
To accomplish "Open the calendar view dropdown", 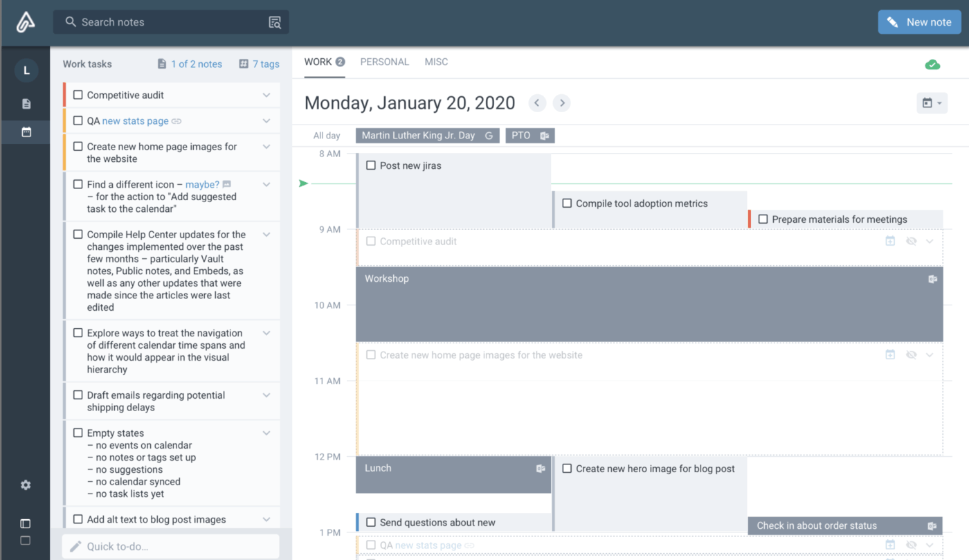I will [932, 103].
